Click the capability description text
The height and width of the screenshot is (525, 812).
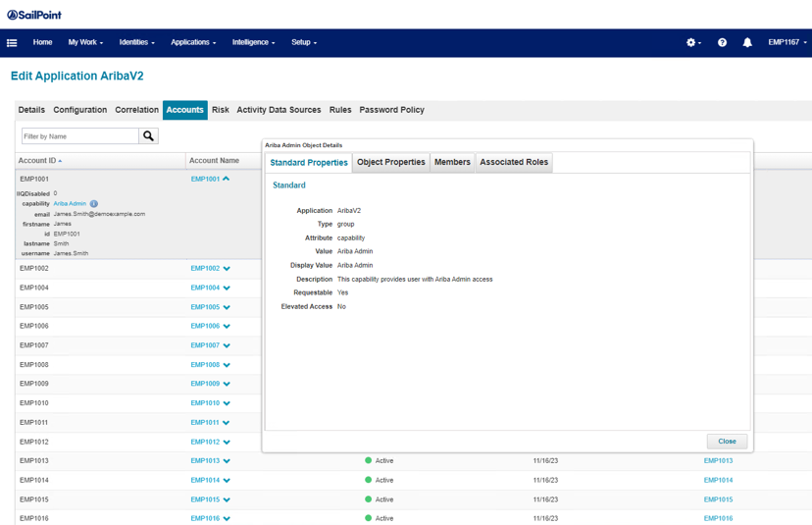tap(415, 280)
